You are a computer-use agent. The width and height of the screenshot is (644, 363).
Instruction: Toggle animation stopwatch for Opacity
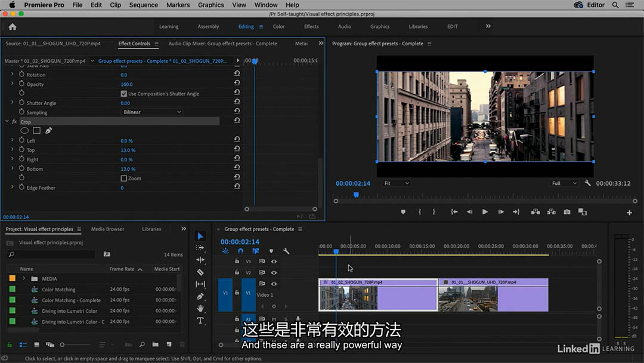pyautogui.click(x=22, y=84)
